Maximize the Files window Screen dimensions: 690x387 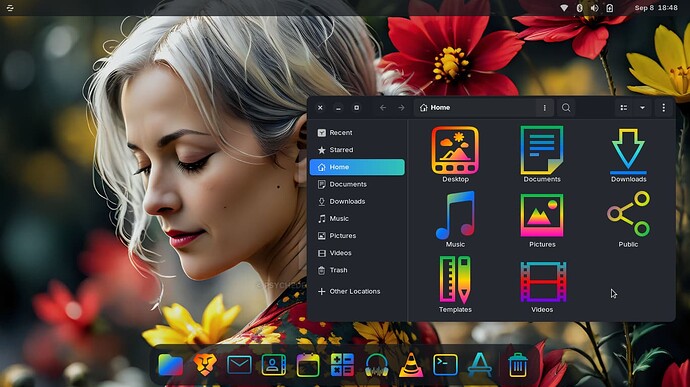[356, 107]
